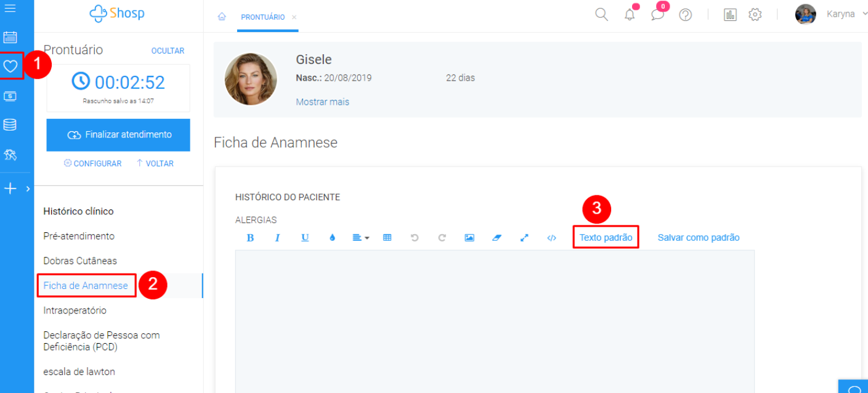
Task: Click the heart icon in sidebar
Action: click(x=10, y=66)
